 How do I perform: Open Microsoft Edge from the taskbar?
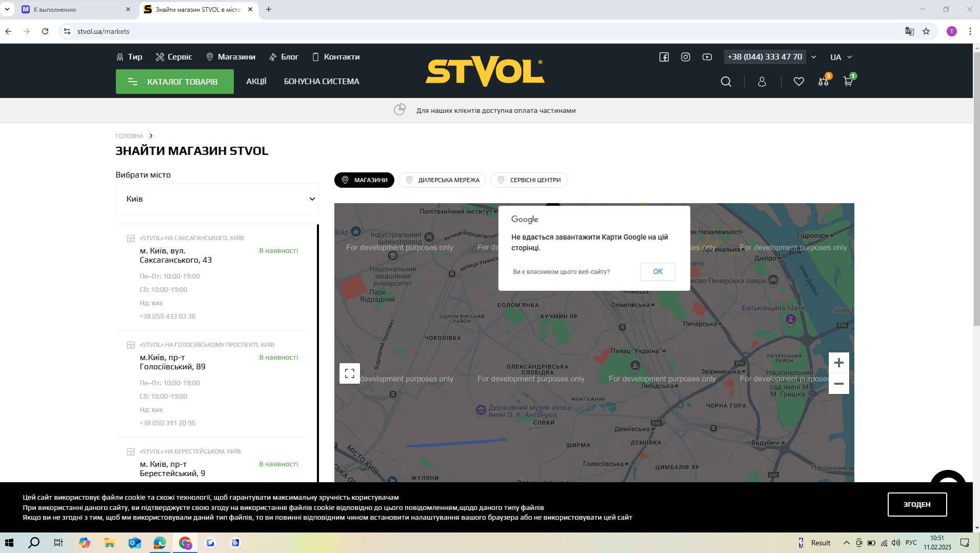pos(160,543)
